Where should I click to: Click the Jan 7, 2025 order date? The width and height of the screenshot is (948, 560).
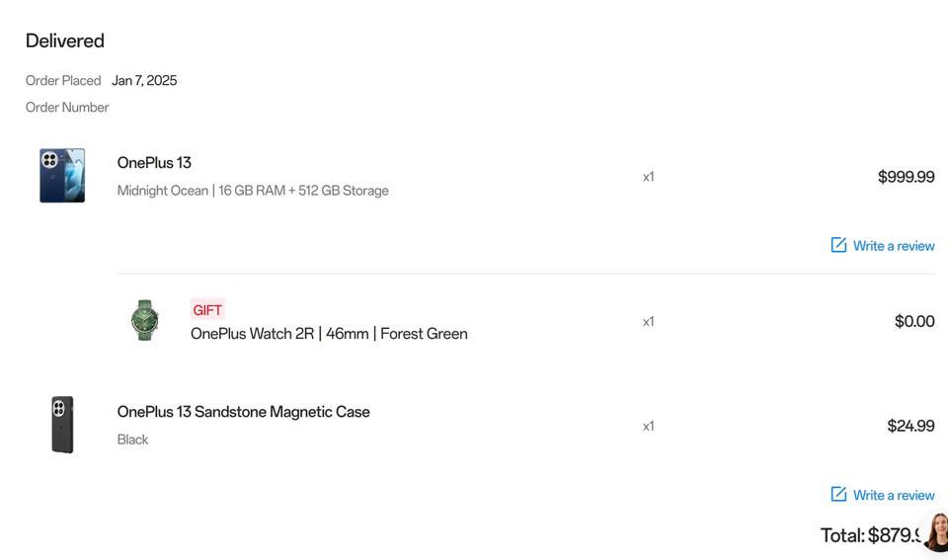click(x=144, y=81)
